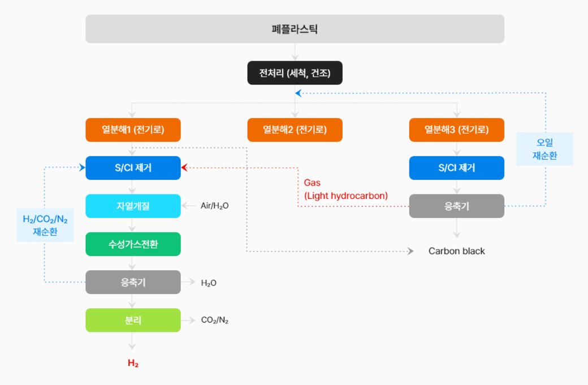588x385 pixels.
Task: Select the black 전처리 (세척, 건조) box
Action: [x=295, y=73]
